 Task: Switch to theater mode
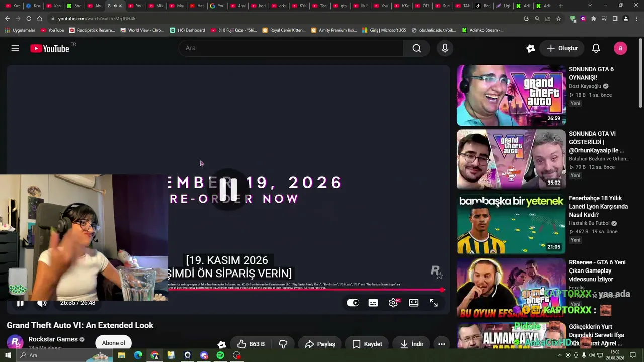click(414, 303)
